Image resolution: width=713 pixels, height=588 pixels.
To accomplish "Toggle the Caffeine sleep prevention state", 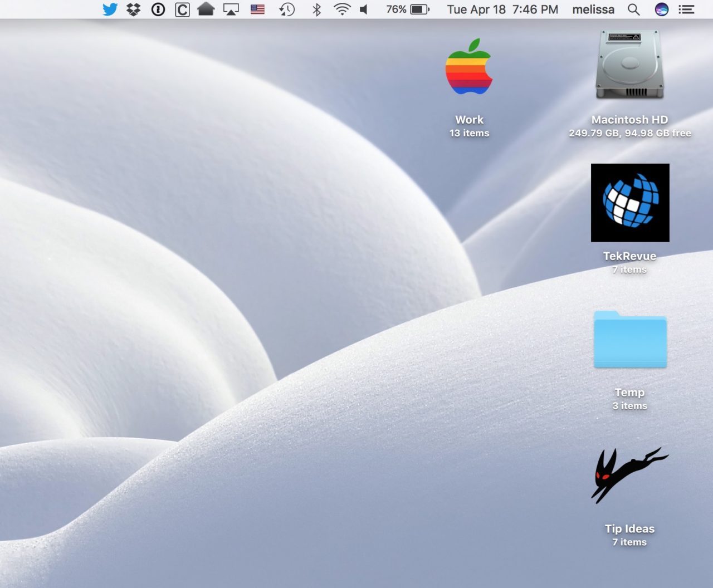I will (182, 9).
